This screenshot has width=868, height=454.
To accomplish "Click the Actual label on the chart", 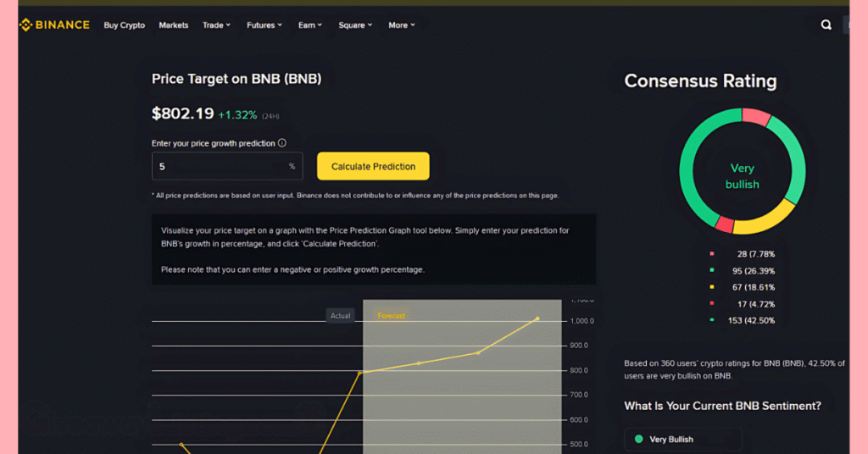I will click(x=341, y=316).
